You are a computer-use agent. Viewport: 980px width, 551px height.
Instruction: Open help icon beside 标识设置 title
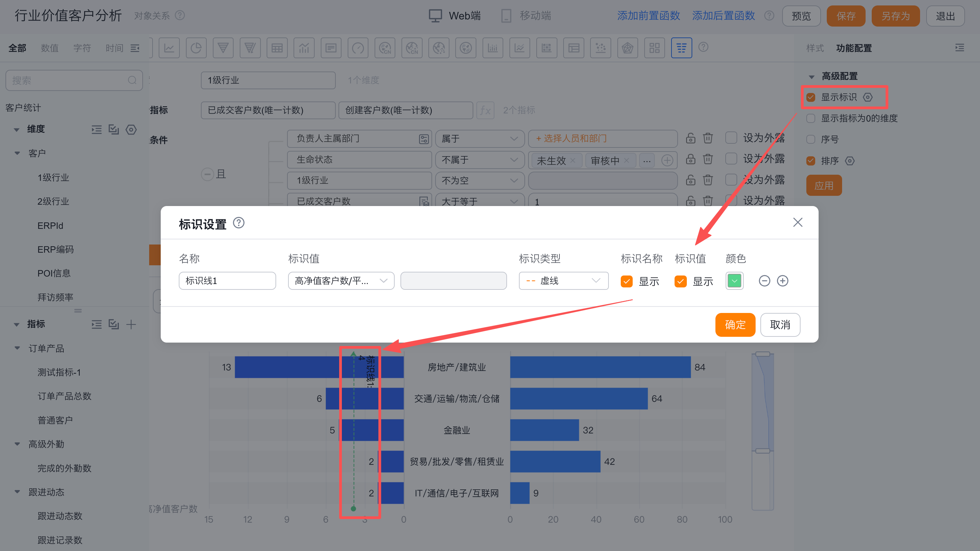239,223
